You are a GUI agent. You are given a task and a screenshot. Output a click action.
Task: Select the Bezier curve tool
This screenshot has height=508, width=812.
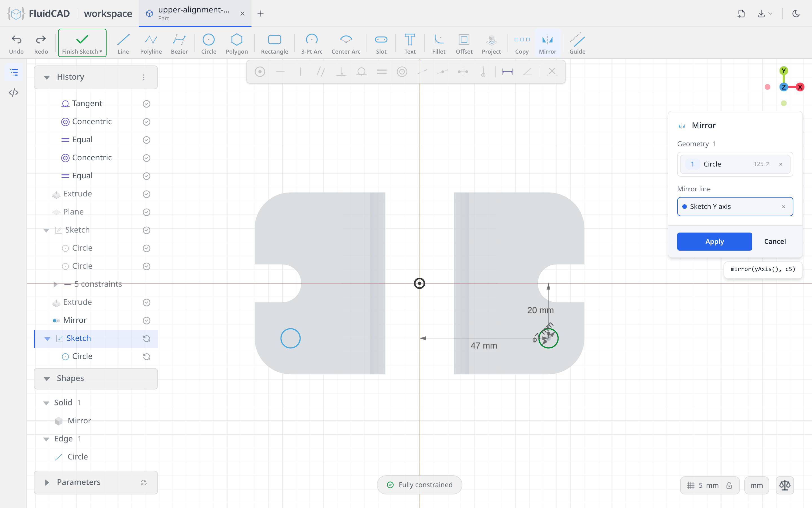[179, 44]
